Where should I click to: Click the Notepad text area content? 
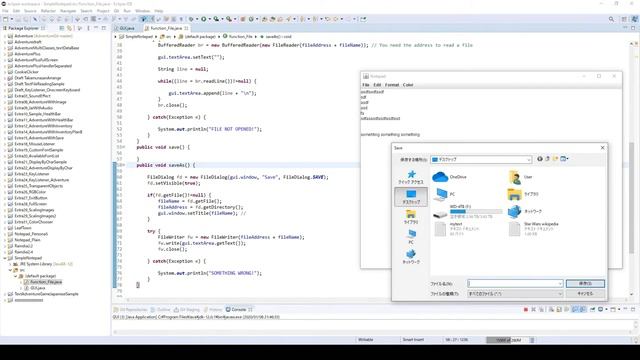click(x=491, y=178)
